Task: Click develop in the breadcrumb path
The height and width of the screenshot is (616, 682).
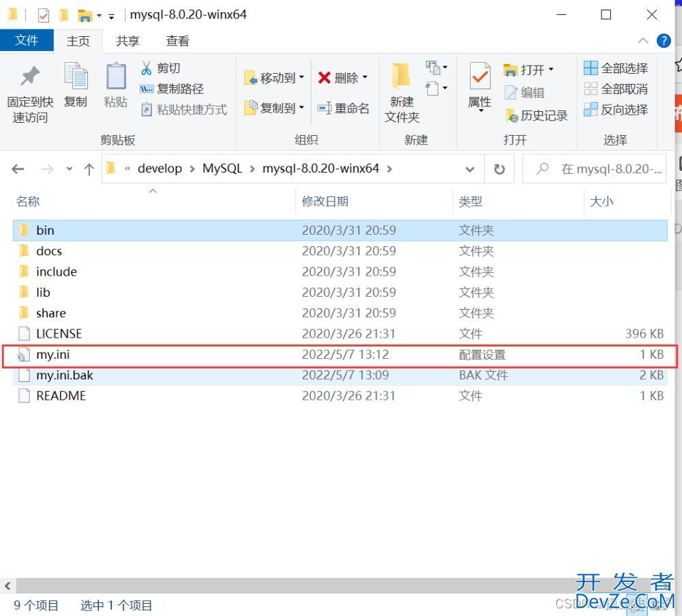Action: tap(160, 168)
